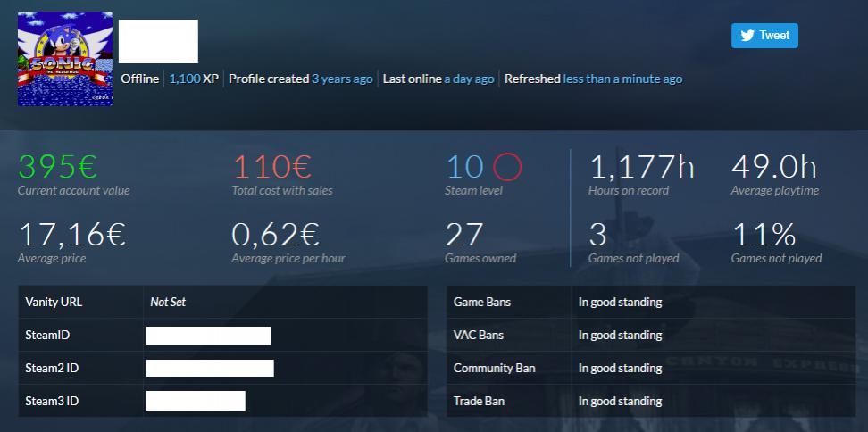Image resolution: width=868 pixels, height=432 pixels.
Task: Click the 'Total cost with sales' caption
Action: [282, 191]
